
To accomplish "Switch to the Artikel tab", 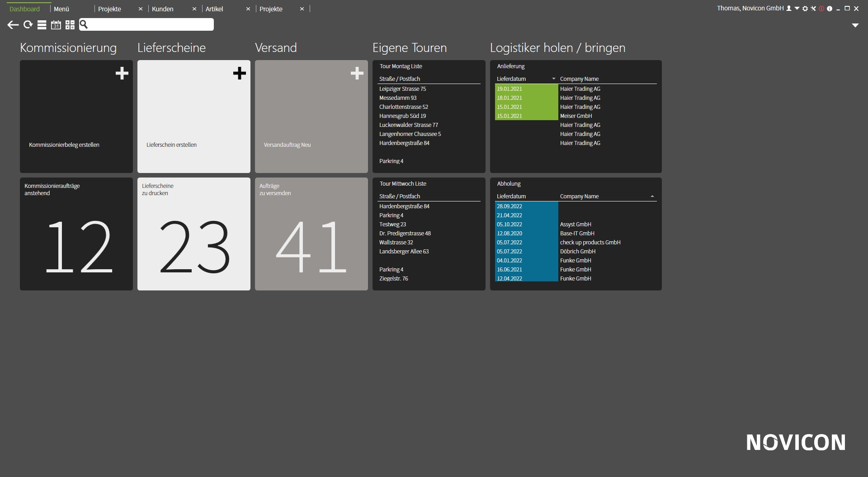I will coord(214,9).
